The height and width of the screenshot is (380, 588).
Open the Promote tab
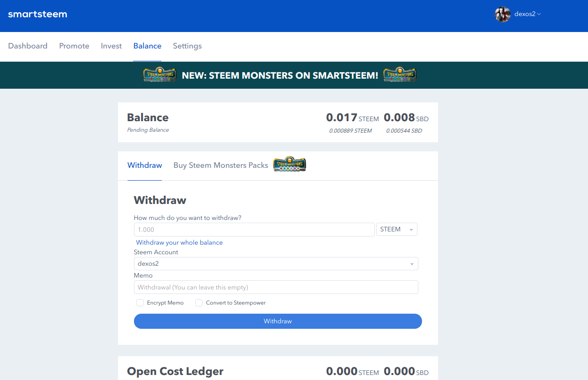point(74,46)
